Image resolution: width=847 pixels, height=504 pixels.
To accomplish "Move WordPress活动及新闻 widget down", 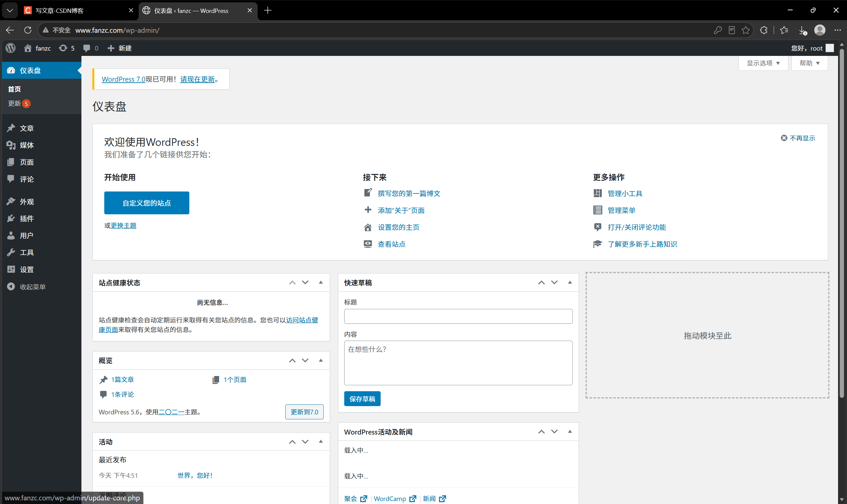I will click(554, 432).
